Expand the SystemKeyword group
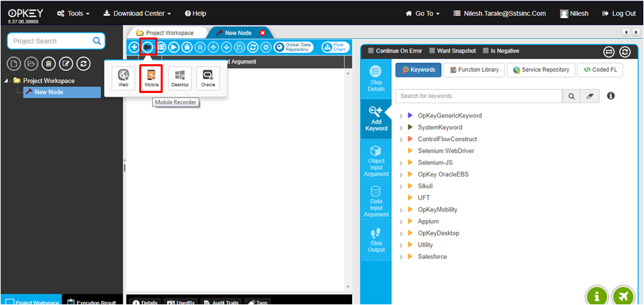 [x=401, y=128]
